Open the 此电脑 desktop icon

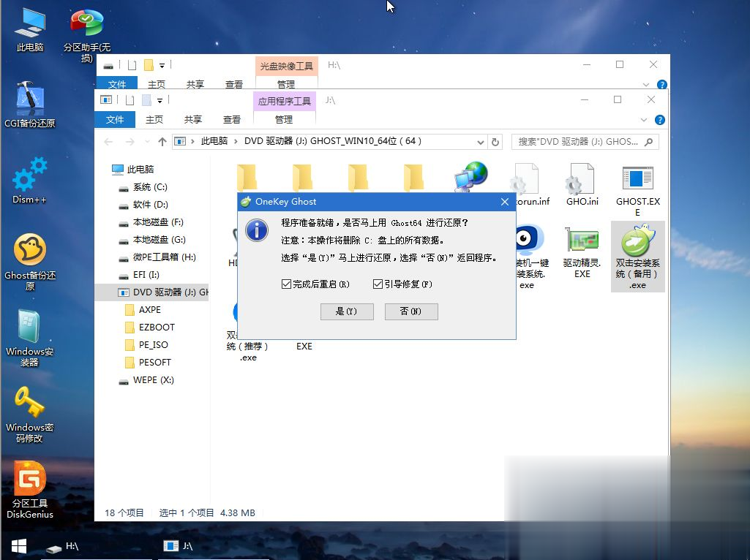pyautogui.click(x=30, y=30)
